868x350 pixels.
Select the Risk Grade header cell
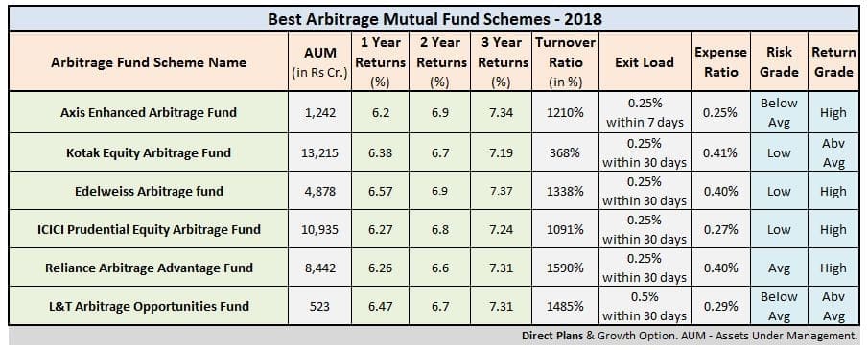tap(779, 62)
